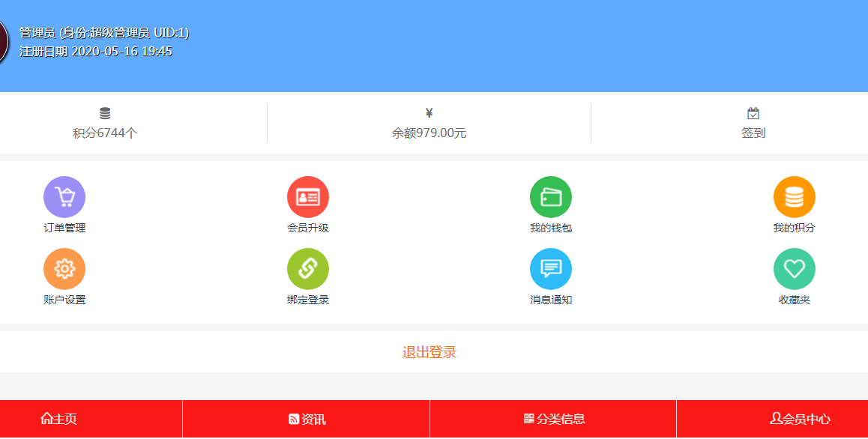This screenshot has width=868, height=439.
Task: Switch to the 分类信息 bottom tab
Action: pyautogui.click(x=554, y=419)
